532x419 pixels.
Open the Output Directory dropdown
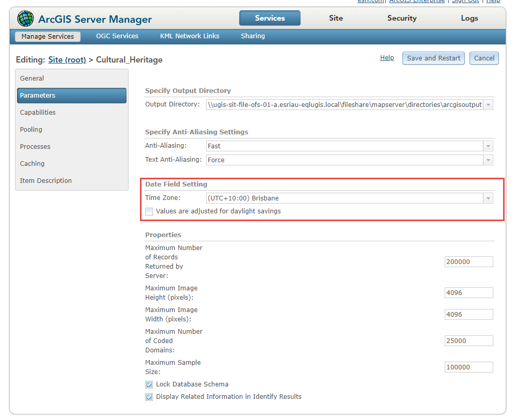click(488, 104)
